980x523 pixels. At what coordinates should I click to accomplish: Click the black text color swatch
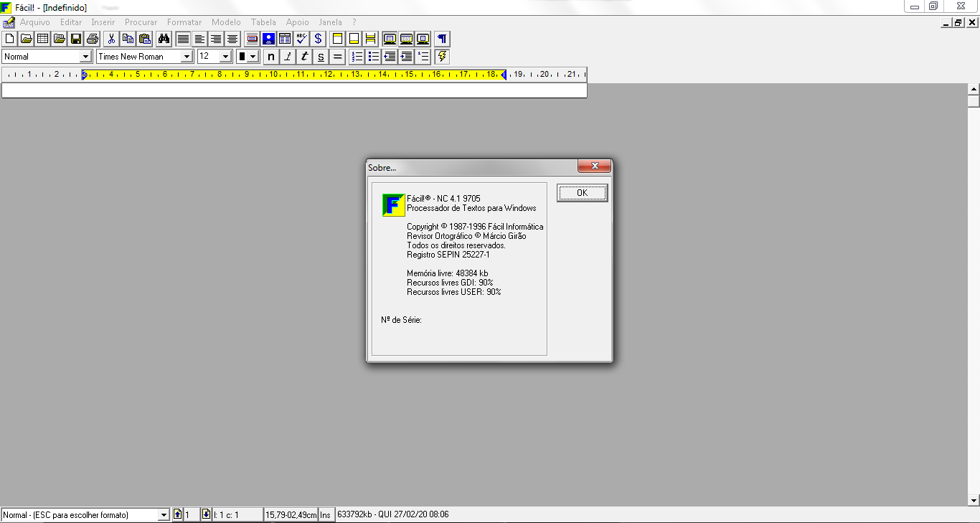(x=242, y=57)
